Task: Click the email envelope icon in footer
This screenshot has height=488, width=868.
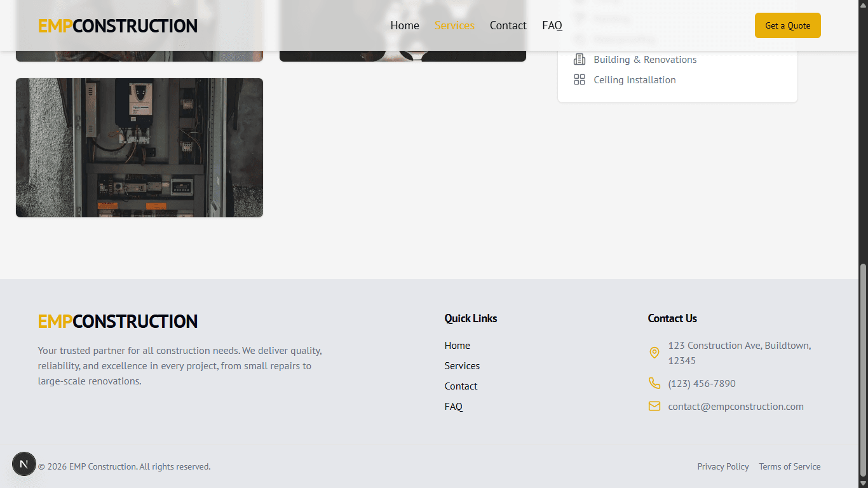Action: [654, 406]
